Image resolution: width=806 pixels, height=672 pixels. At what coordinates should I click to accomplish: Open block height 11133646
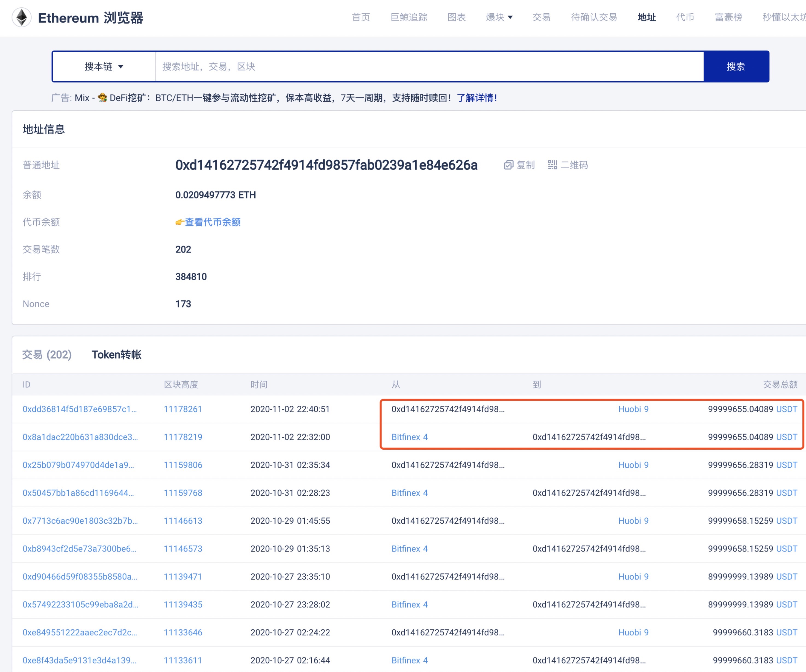tap(183, 632)
